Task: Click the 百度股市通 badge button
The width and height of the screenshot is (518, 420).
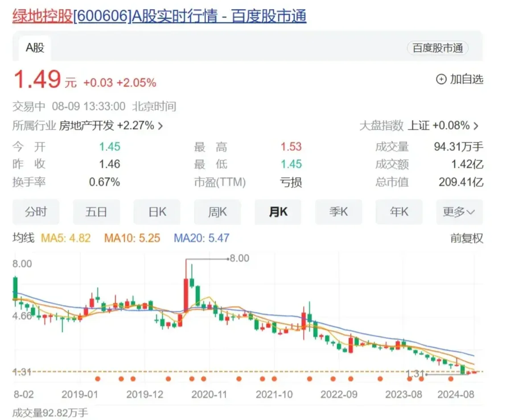Action: (437, 48)
